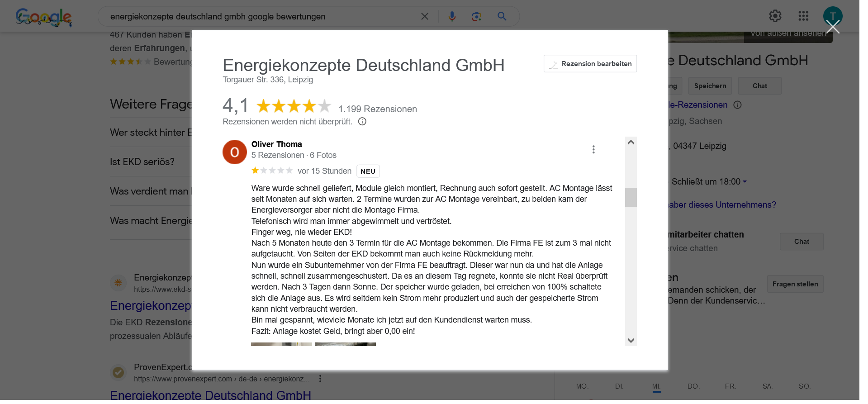Screen dimensions: 868x404
Task: Expand opening hours next to Schließt um 18:00
Action: 745,182
